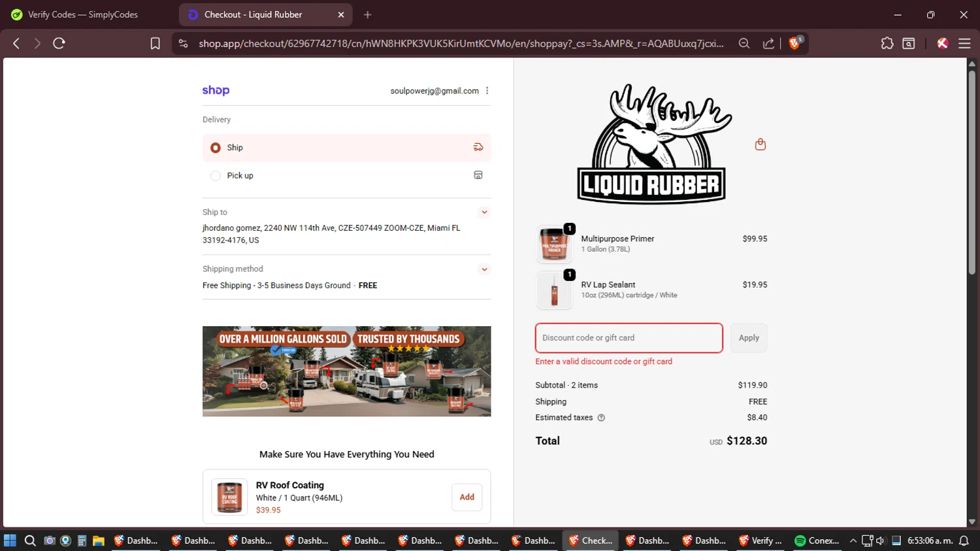
Task: Open the notifications bell in the taskbar
Action: [x=964, y=541]
